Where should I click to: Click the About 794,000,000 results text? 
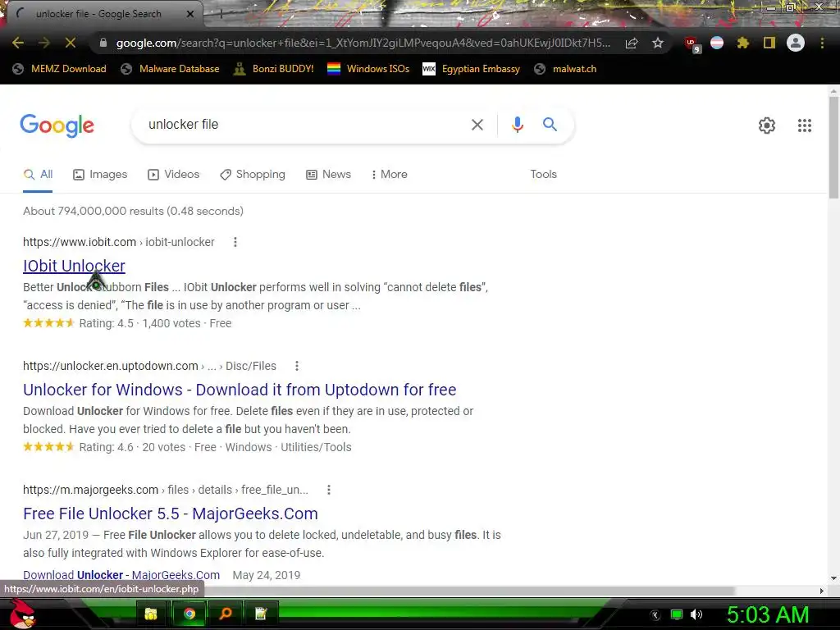coord(133,211)
